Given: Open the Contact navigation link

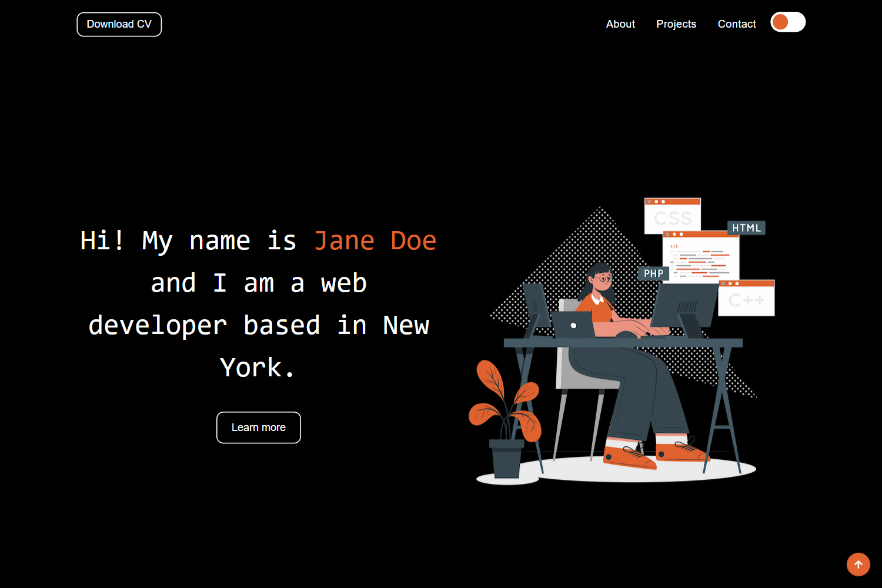Looking at the screenshot, I should pyautogui.click(x=737, y=24).
